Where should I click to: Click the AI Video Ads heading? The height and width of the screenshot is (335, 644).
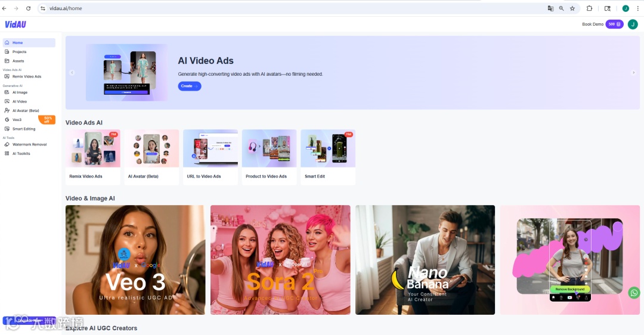click(x=206, y=61)
